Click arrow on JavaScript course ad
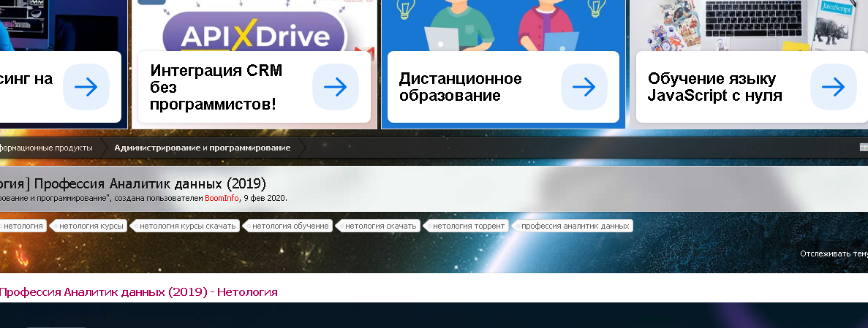868x328 pixels. point(833,87)
